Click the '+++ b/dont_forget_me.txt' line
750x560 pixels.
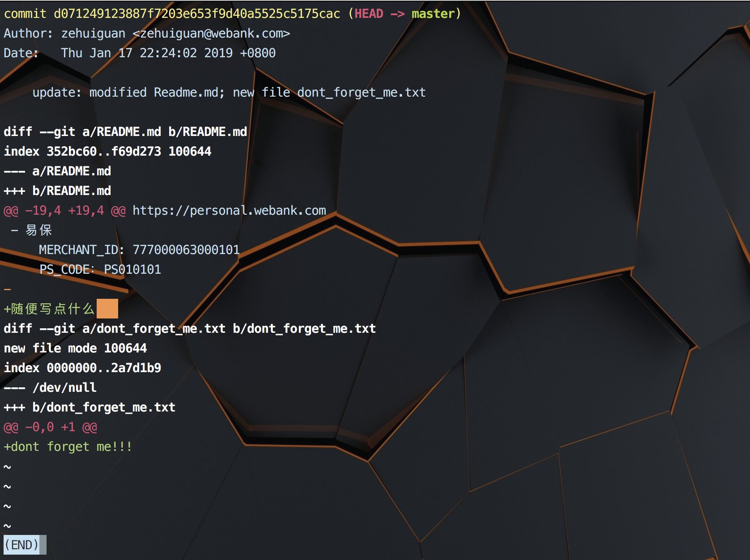(x=89, y=407)
